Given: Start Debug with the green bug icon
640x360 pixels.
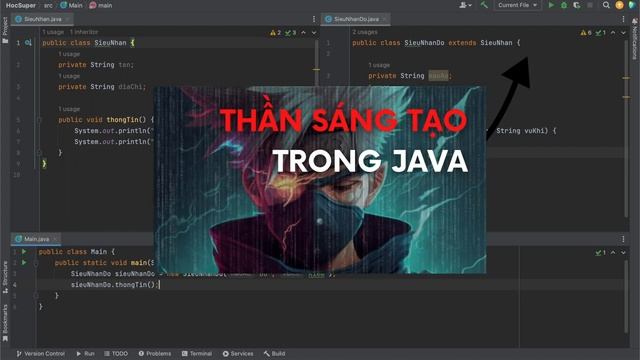Looking at the screenshot, I should 564,5.
